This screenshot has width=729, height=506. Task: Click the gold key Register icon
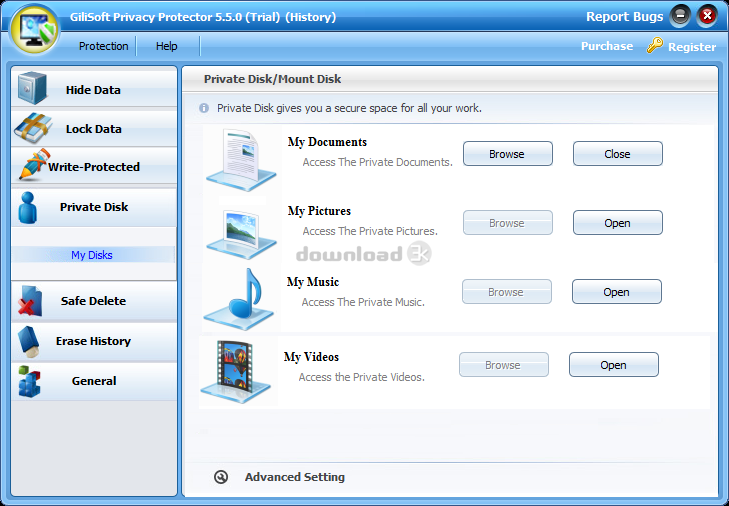point(655,46)
